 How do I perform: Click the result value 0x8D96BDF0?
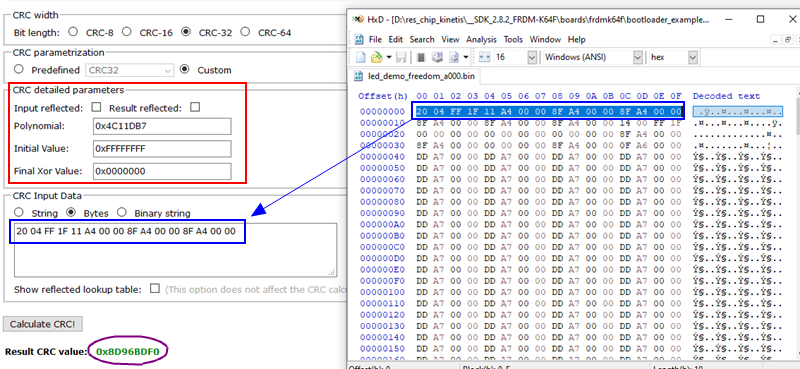point(128,352)
